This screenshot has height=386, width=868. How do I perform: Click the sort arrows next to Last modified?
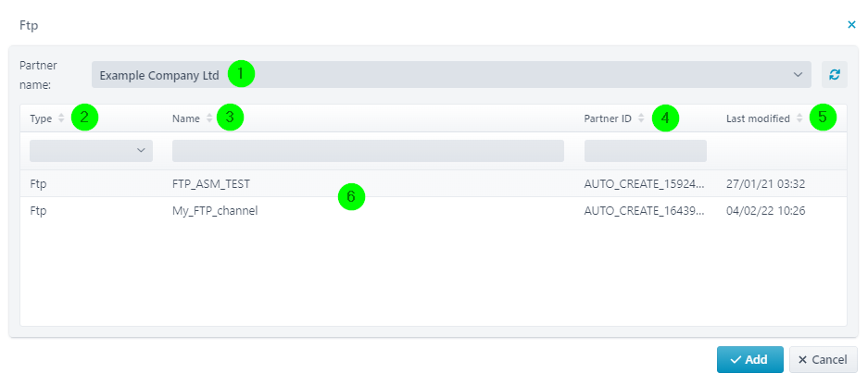799,118
